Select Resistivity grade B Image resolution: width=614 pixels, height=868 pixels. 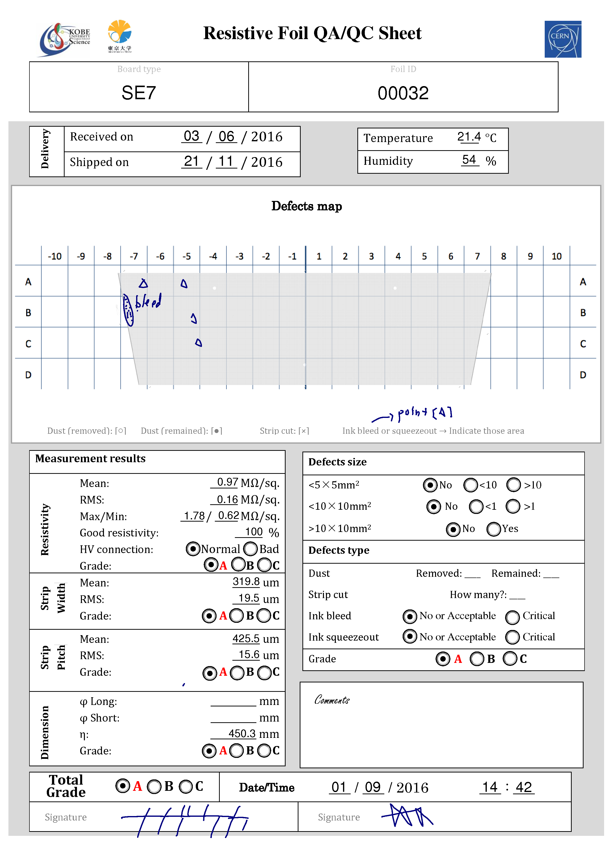point(238,564)
